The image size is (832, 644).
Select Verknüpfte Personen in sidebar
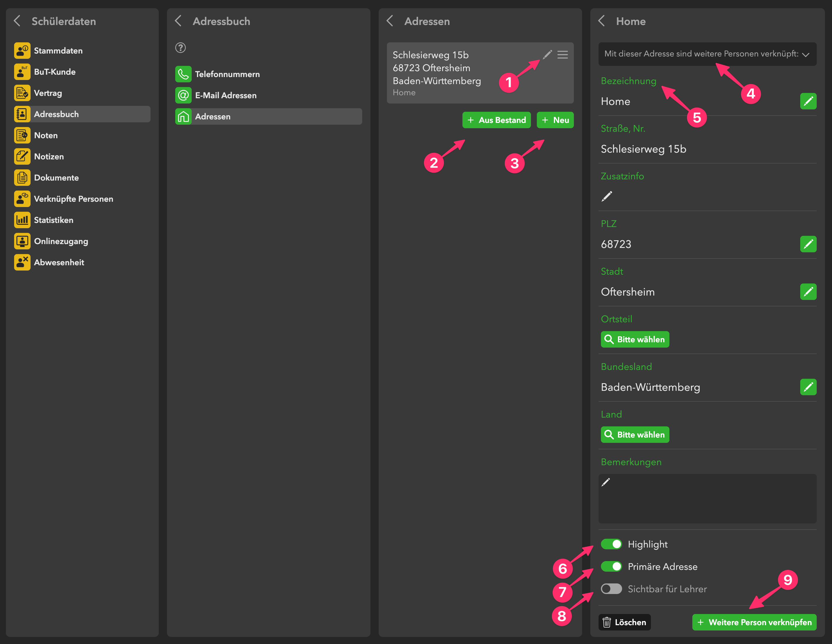click(x=73, y=198)
